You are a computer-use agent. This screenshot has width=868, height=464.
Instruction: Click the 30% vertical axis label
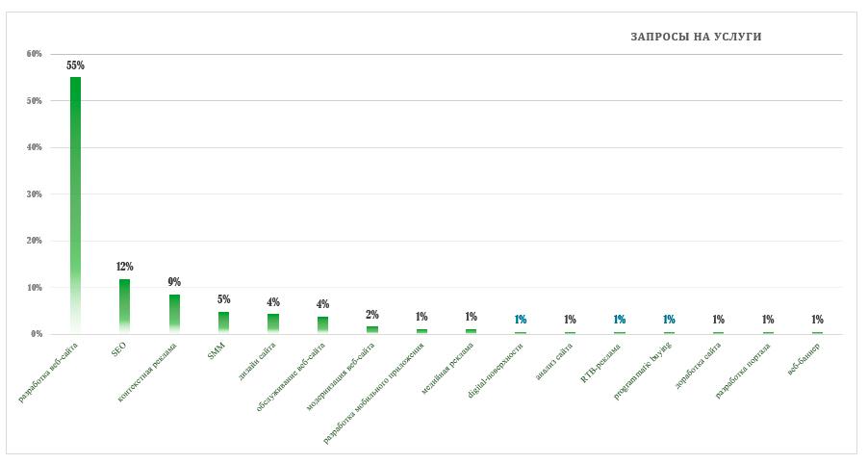(x=35, y=194)
